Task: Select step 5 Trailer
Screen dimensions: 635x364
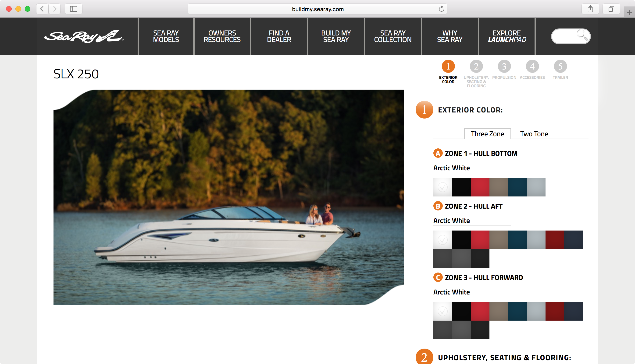Action: click(560, 66)
